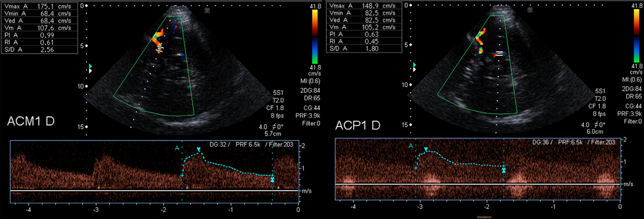Click the orientation marker atop the ACM1 D sector
The width and height of the screenshot is (644, 219).
tap(207, 11)
